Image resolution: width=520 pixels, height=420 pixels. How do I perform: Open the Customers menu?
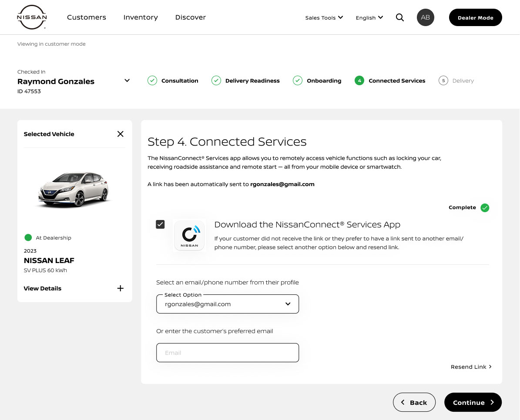[x=87, y=17]
